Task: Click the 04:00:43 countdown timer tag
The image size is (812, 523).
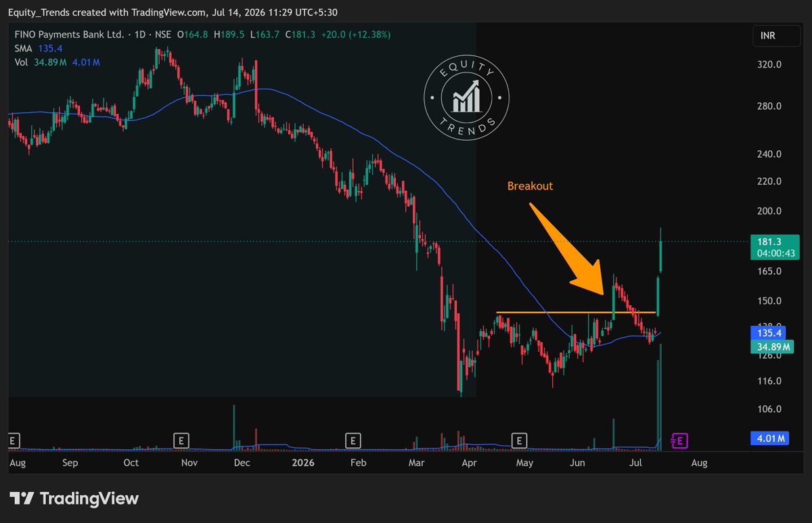Action: pos(775,254)
